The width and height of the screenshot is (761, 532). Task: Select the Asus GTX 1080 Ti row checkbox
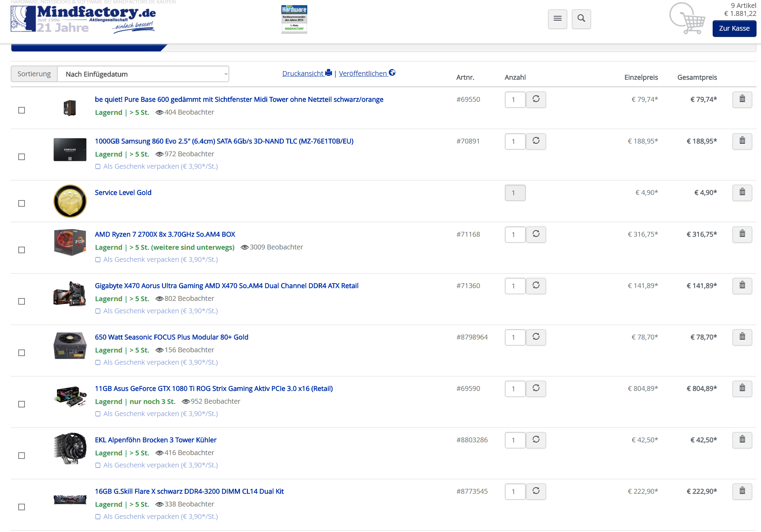(x=21, y=404)
